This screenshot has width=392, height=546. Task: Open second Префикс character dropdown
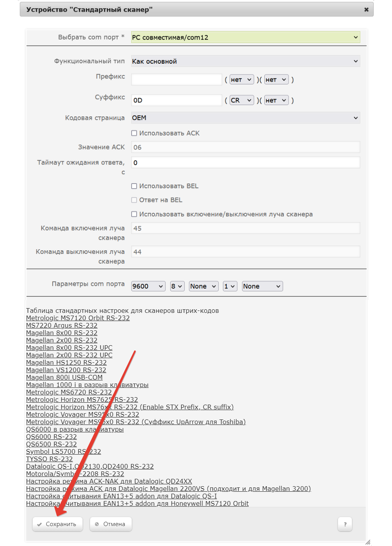276,80
